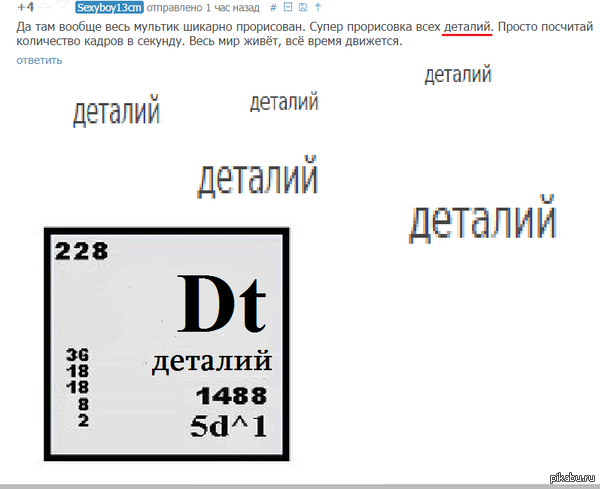Jump to parent comment with the up arrow icon
Viewport: 600px width, 489px height.
(x=317, y=7)
